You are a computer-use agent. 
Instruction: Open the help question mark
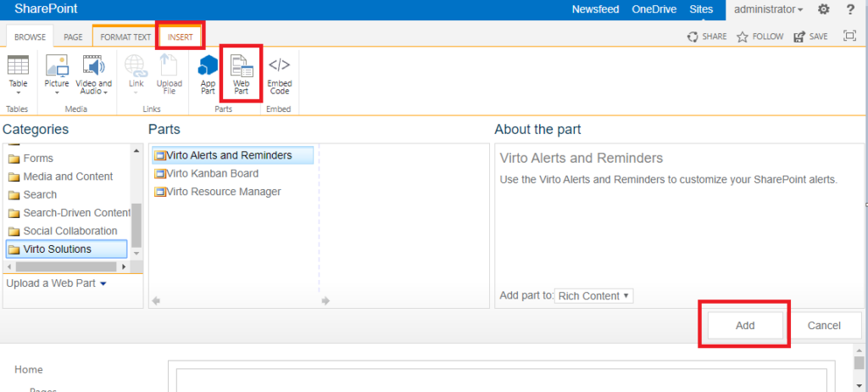point(850,9)
